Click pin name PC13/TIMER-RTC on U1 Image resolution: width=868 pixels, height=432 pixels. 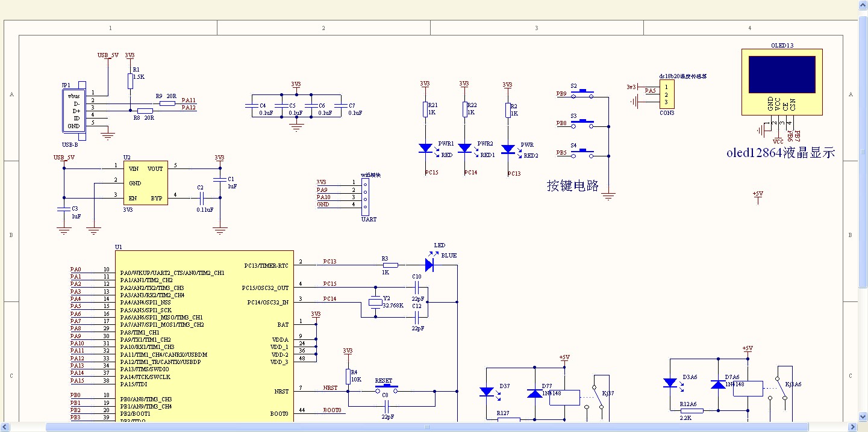(266, 265)
